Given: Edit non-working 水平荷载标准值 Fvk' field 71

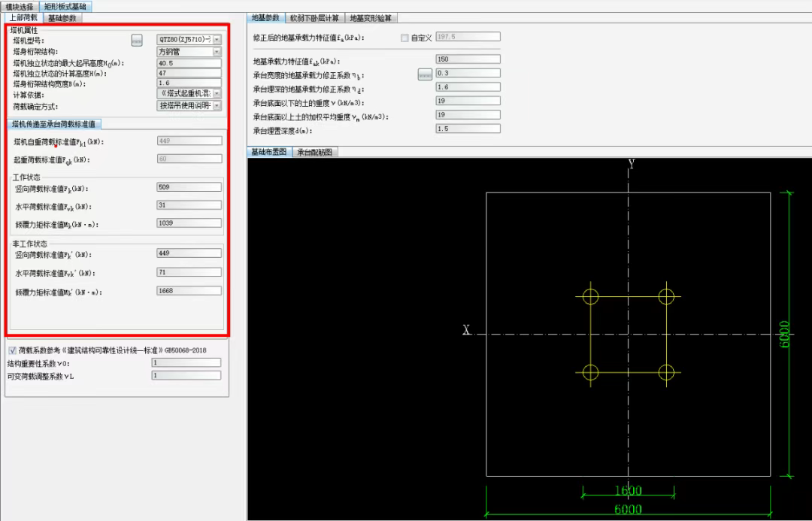Looking at the screenshot, I should click(x=189, y=272).
